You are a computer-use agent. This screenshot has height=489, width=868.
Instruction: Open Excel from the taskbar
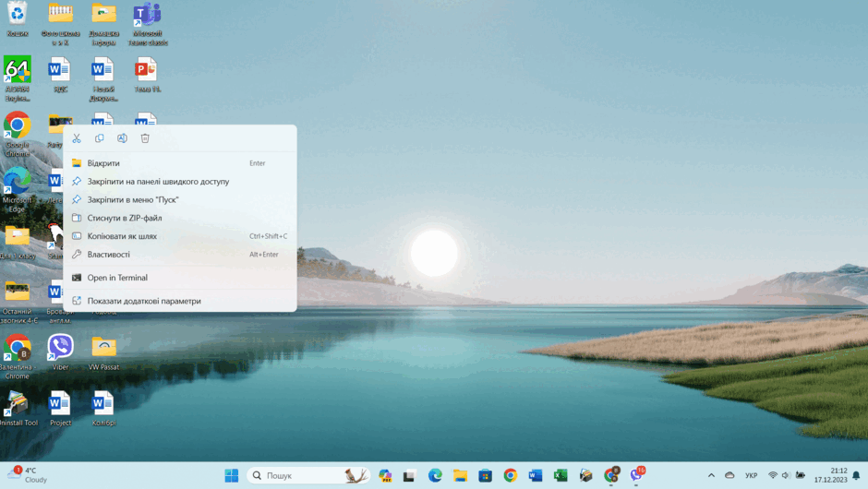point(561,475)
